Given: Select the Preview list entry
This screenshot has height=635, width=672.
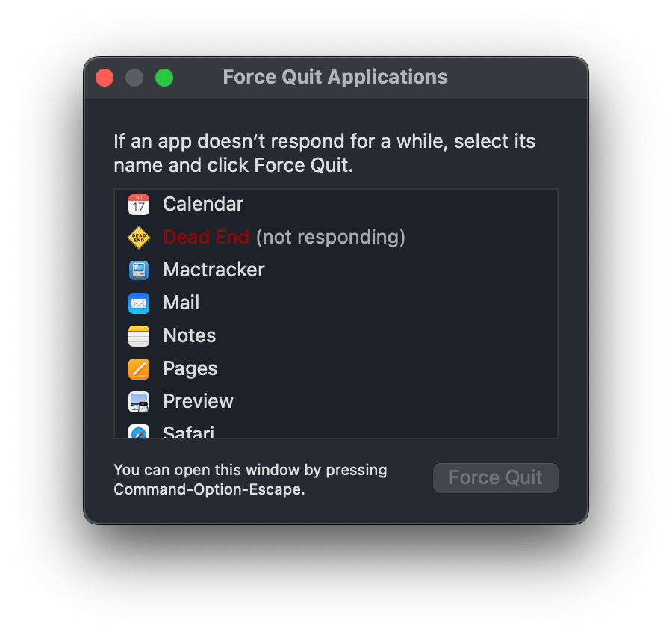Looking at the screenshot, I should (x=199, y=401).
